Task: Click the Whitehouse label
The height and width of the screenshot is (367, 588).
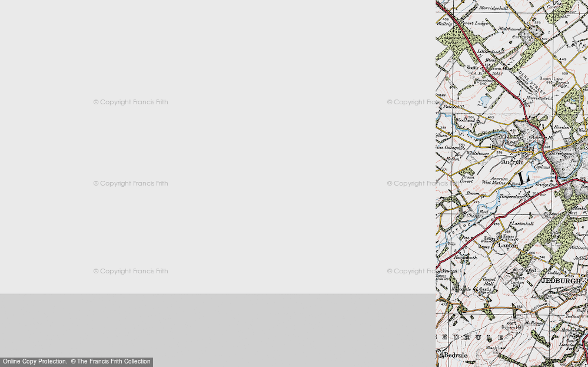Action: (x=477, y=153)
